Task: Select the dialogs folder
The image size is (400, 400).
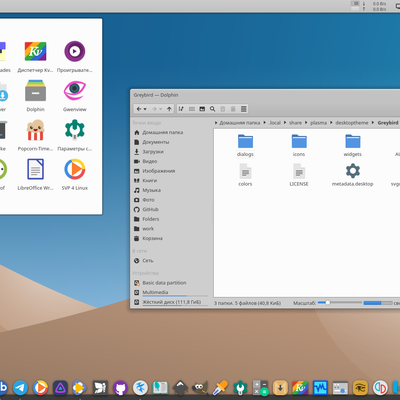Action: point(245,145)
